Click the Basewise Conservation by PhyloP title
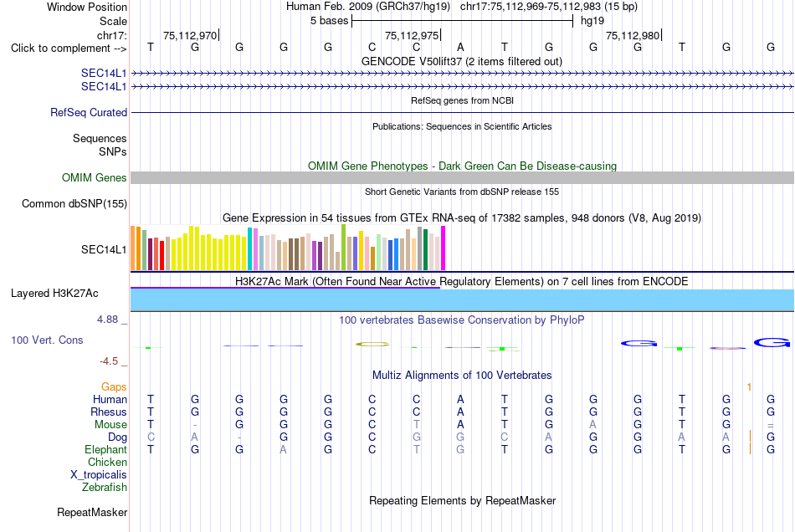Image resolution: width=795 pixels, height=532 pixels. [462, 320]
